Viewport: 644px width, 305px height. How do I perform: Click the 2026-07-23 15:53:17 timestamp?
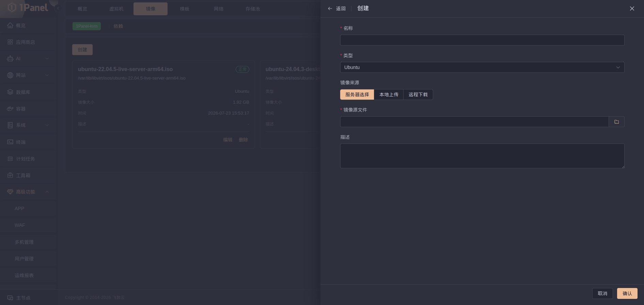229,113
